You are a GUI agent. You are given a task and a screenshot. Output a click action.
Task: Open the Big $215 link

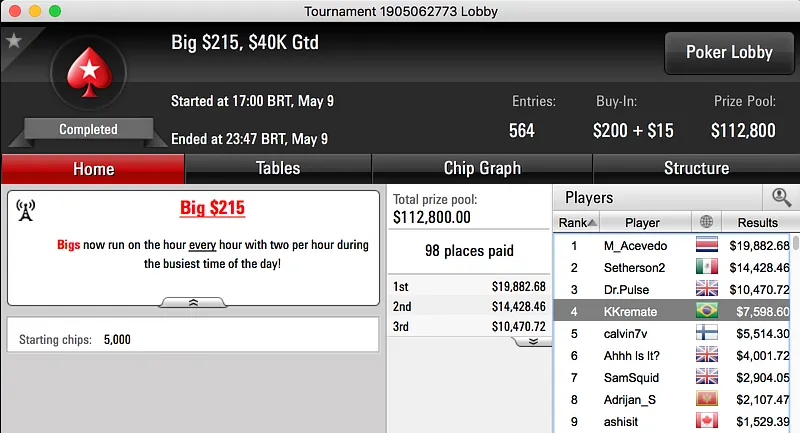(x=212, y=209)
